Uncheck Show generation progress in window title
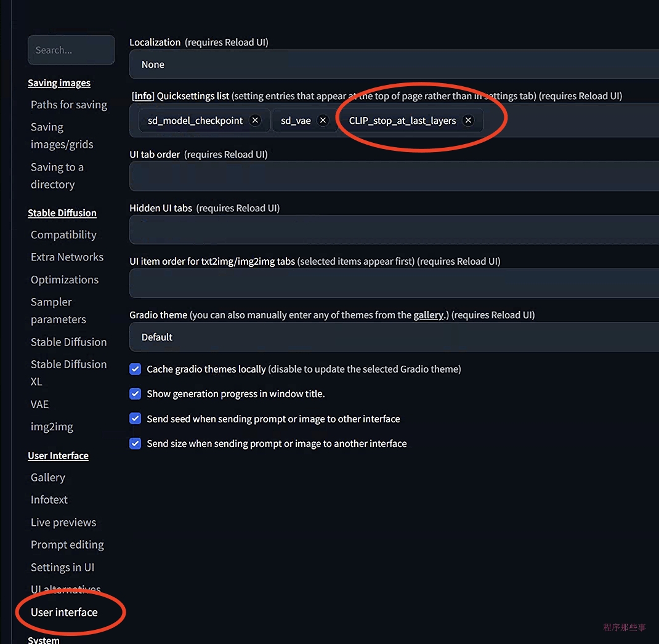 tap(135, 394)
